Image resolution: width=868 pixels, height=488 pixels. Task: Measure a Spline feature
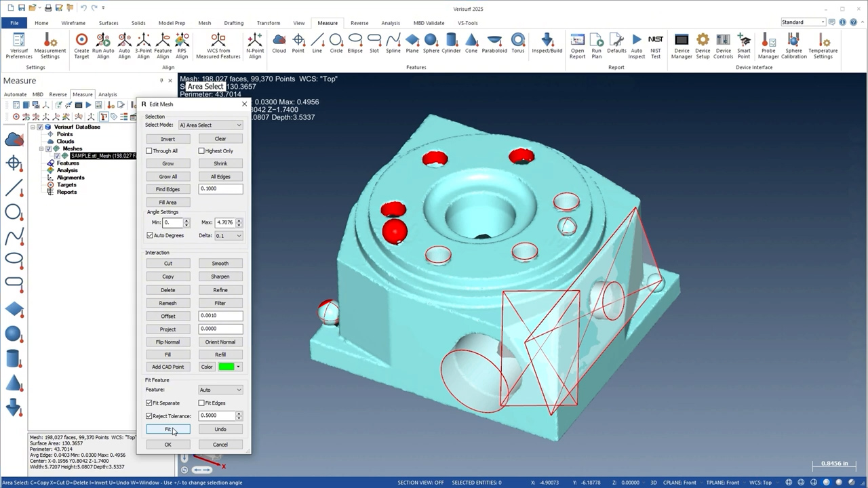pyautogui.click(x=393, y=43)
